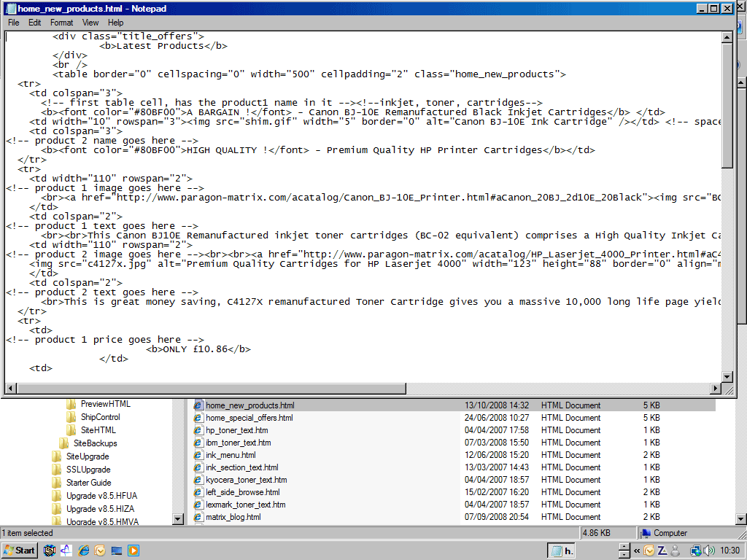Click the Notepad vertical scrollbar down arrow

click(x=727, y=376)
